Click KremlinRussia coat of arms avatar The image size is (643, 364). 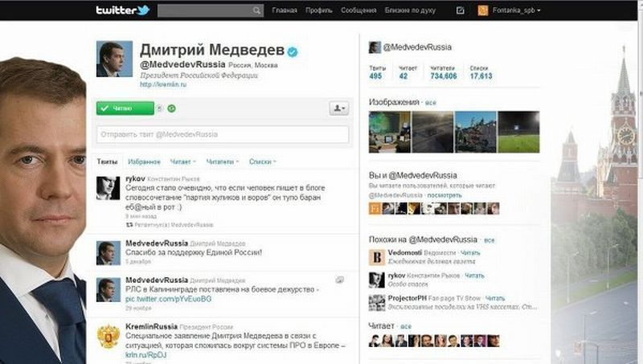click(x=109, y=336)
